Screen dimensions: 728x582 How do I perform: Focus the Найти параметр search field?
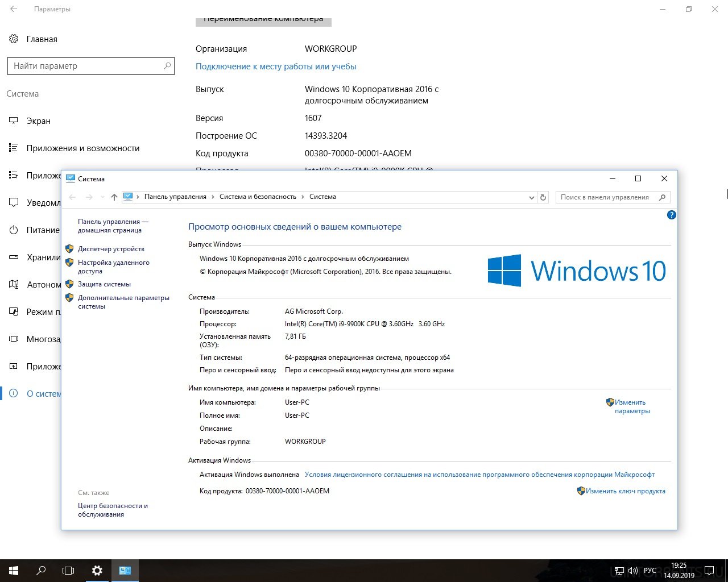coord(91,66)
